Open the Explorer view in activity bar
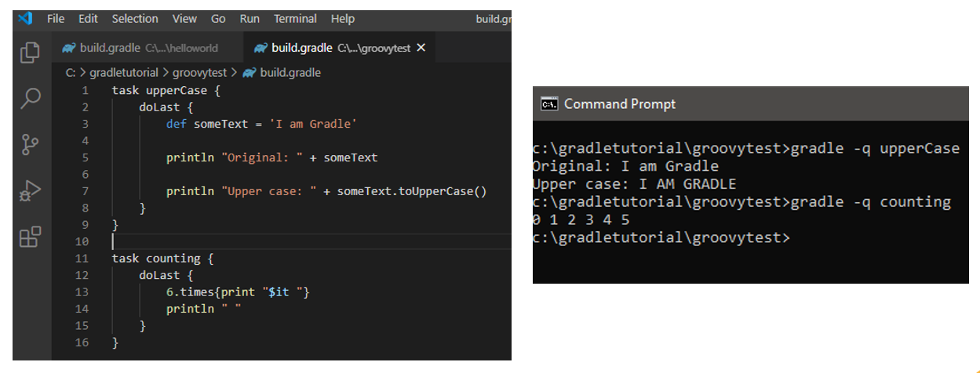The height and width of the screenshot is (373, 980). point(31,53)
